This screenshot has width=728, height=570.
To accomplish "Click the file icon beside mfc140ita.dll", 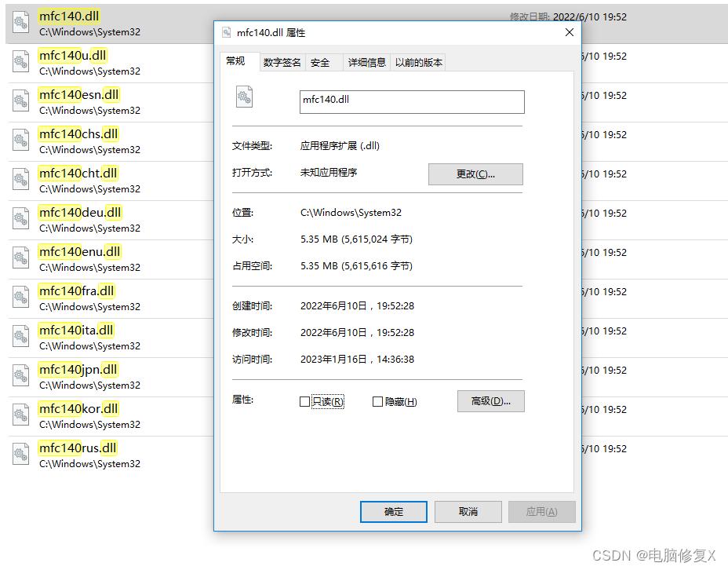I will click(20, 336).
